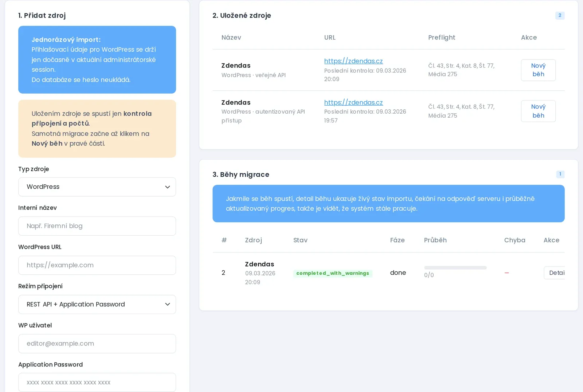Image resolution: width=583 pixels, height=392 pixels.
Task: Start Nový běh for veřejné API source
Action: 538,70
